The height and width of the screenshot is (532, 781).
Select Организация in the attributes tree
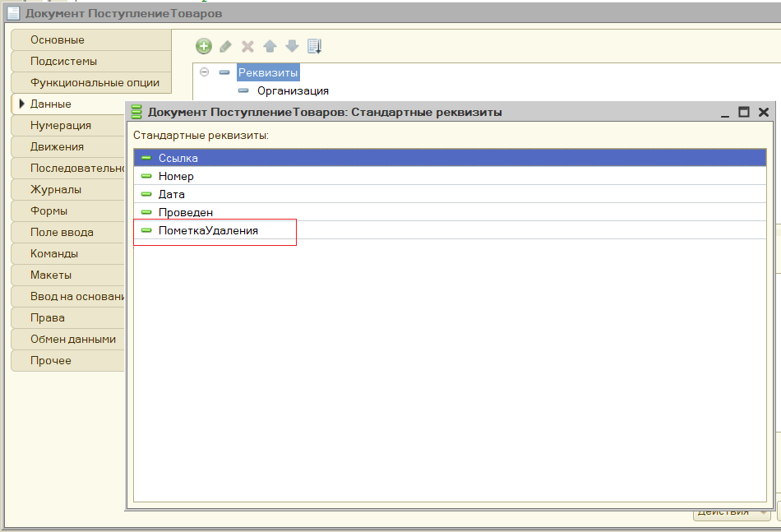click(x=293, y=91)
